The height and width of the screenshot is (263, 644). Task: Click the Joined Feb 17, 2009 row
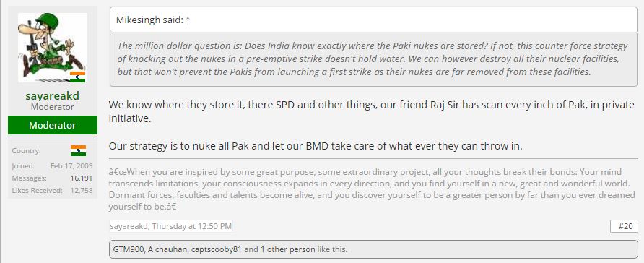(53, 166)
